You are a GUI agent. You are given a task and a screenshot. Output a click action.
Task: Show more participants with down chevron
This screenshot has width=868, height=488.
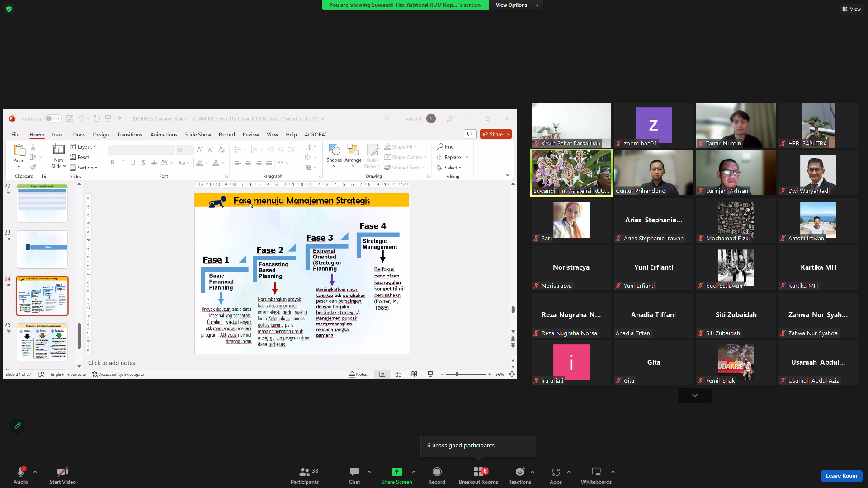[x=695, y=395]
